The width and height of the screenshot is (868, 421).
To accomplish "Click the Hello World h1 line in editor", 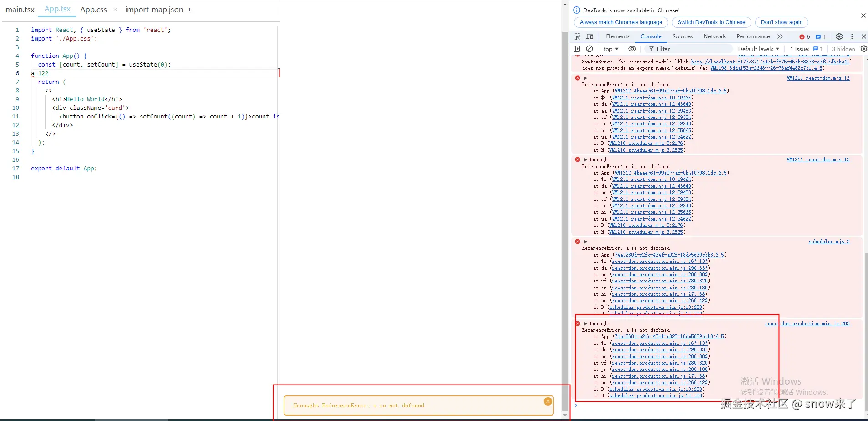I will click(x=87, y=99).
